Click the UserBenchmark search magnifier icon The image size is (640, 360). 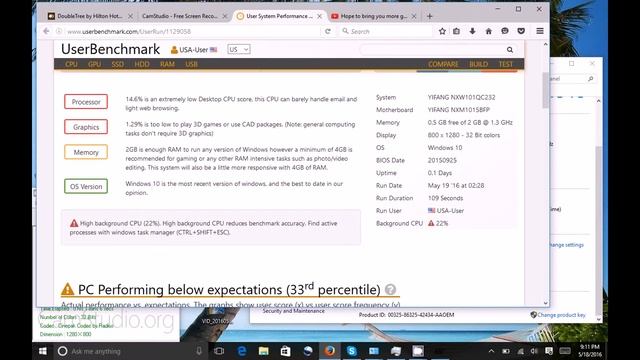pos(510,50)
